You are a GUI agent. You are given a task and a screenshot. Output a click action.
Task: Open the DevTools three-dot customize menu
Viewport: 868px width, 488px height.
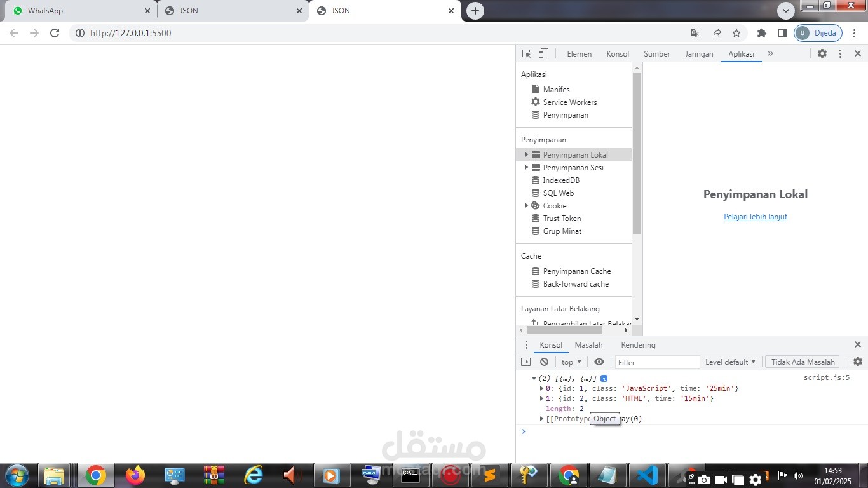tap(840, 54)
